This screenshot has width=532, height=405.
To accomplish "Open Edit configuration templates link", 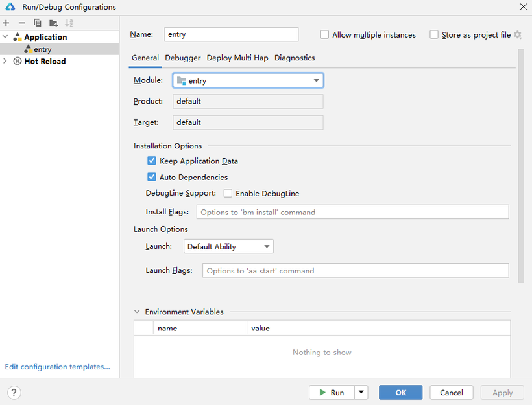I will 57,367.
